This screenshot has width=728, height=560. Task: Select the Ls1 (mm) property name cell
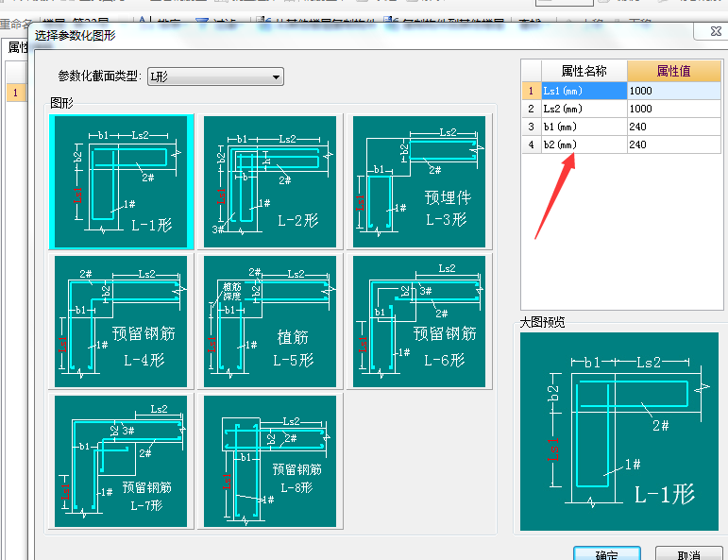pyautogui.click(x=584, y=91)
